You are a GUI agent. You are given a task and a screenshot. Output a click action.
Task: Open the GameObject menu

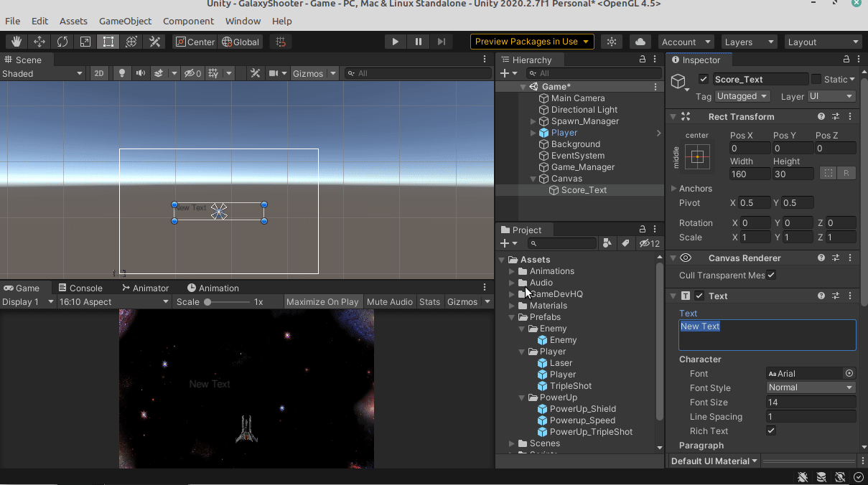pyautogui.click(x=125, y=22)
